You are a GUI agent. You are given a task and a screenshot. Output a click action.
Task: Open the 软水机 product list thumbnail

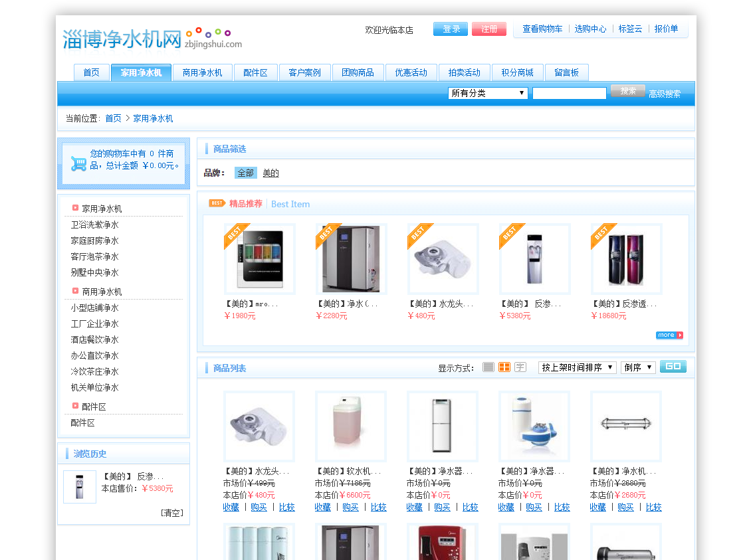point(350,426)
